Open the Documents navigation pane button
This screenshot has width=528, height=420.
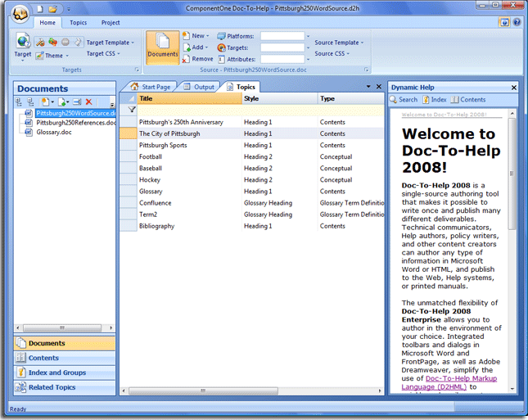65,343
